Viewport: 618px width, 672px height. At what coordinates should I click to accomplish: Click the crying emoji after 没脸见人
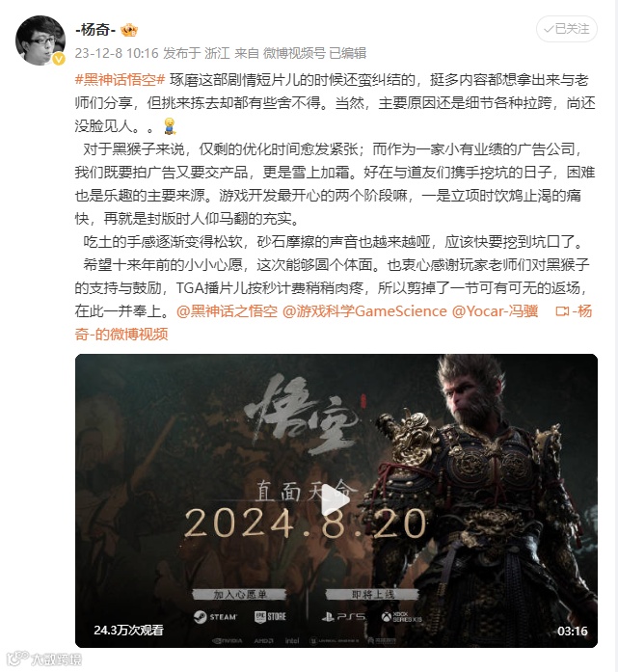[170, 126]
